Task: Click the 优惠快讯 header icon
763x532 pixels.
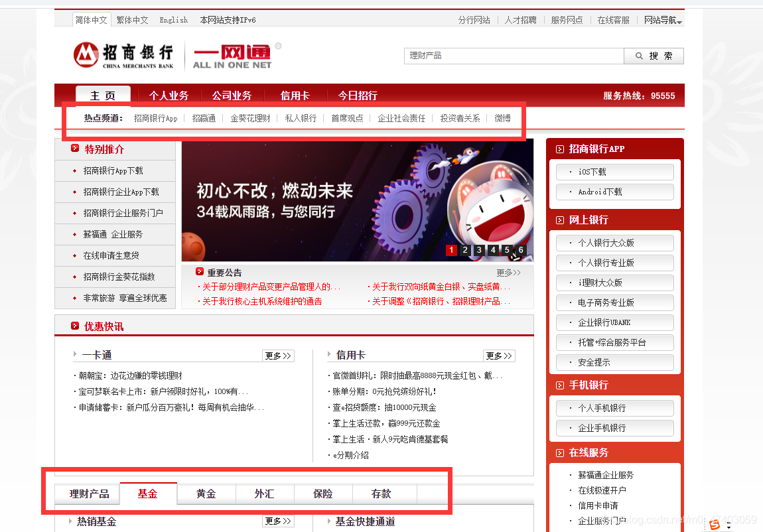Action: coord(75,326)
